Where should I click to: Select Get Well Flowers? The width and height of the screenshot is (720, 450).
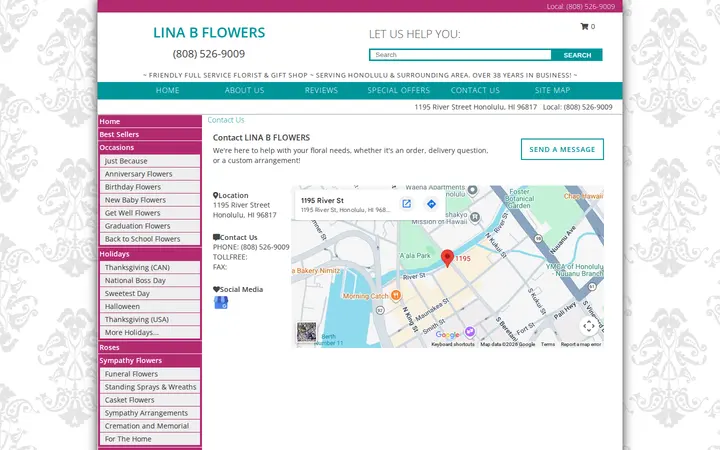[x=150, y=213]
